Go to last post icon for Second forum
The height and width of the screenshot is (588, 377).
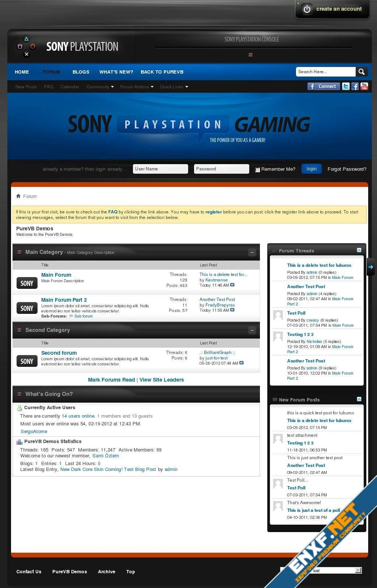pos(242,363)
